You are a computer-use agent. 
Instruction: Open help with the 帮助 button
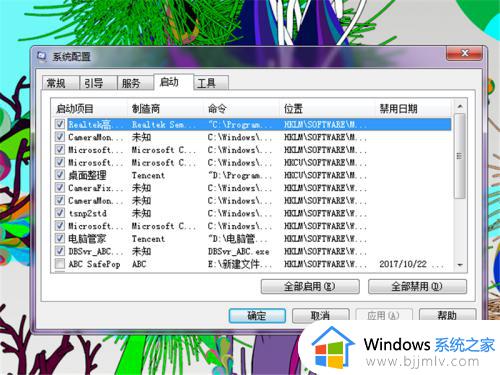[447, 315]
